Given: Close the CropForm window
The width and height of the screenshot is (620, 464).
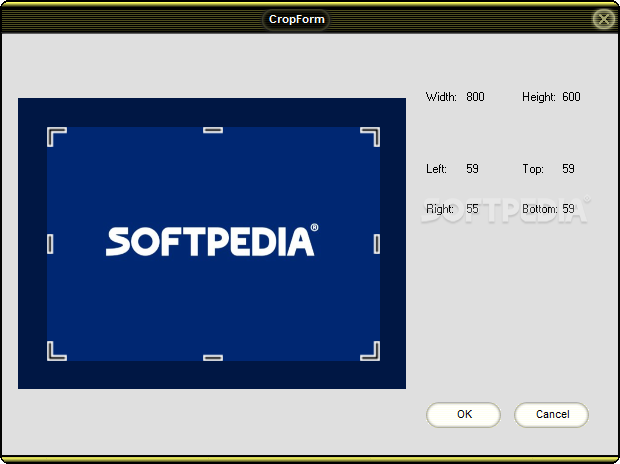Looking at the screenshot, I should point(604,19).
